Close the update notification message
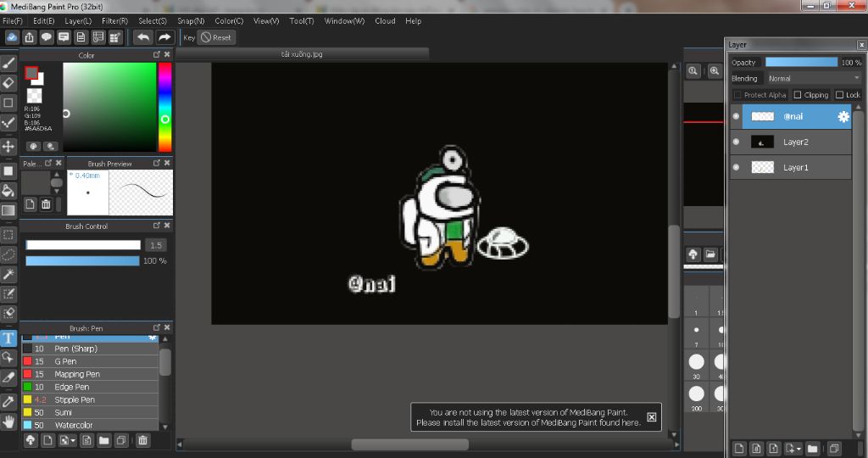Viewport: 868px width, 458px height. click(651, 416)
